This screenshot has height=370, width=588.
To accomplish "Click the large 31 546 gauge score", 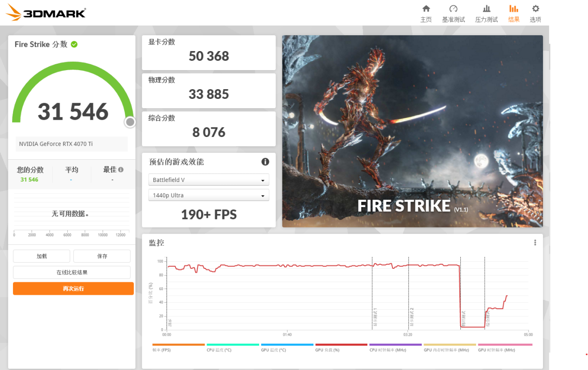I will click(x=73, y=112).
